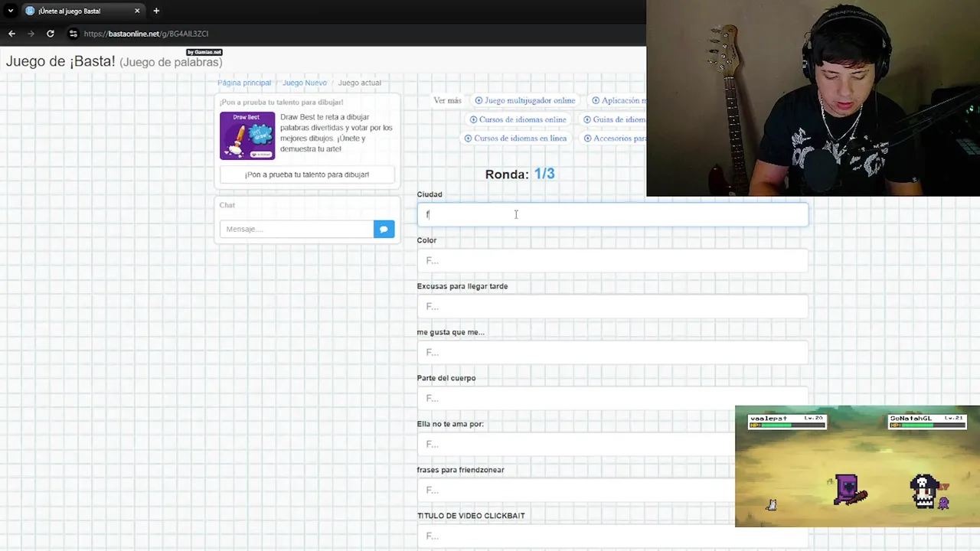The width and height of the screenshot is (980, 551).
Task: Reload the page with the refresh icon
Action: [51, 34]
